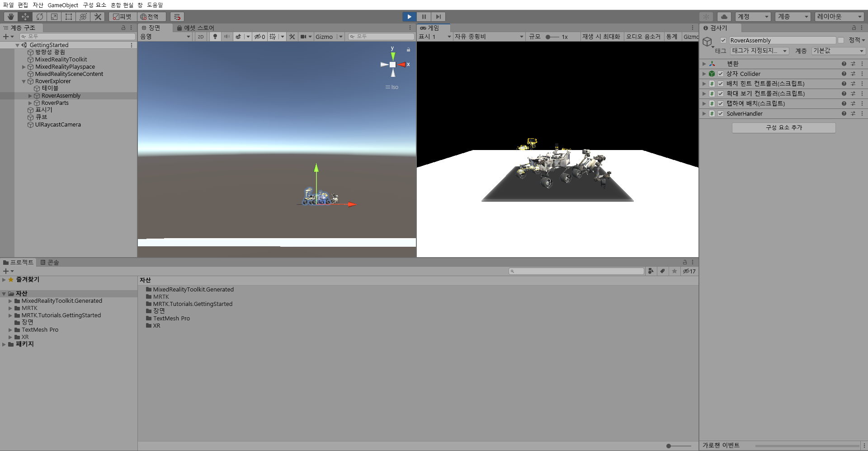Open scene component tools icon

(x=292, y=37)
